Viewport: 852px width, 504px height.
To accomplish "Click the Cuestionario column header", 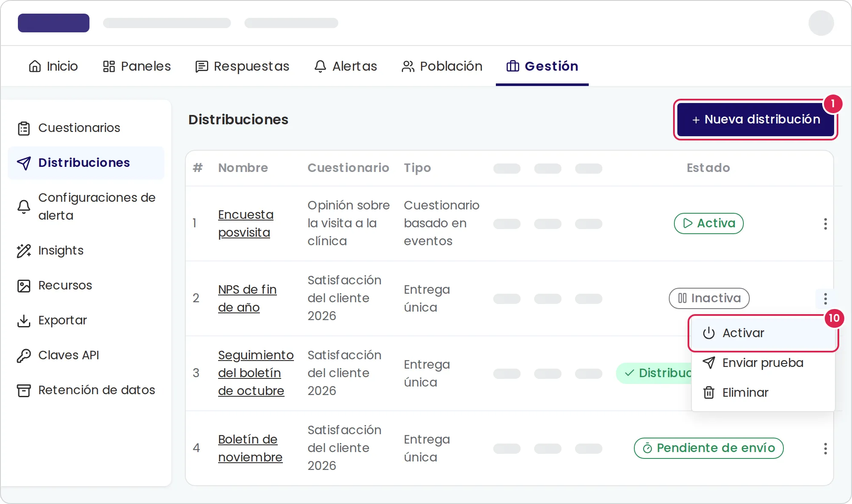I will pyautogui.click(x=348, y=168).
